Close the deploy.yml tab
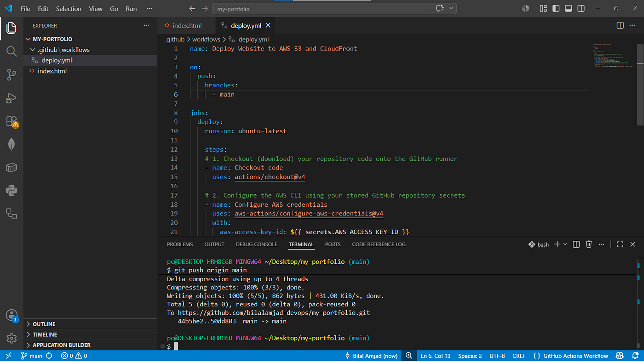644x362 pixels. 268,25
